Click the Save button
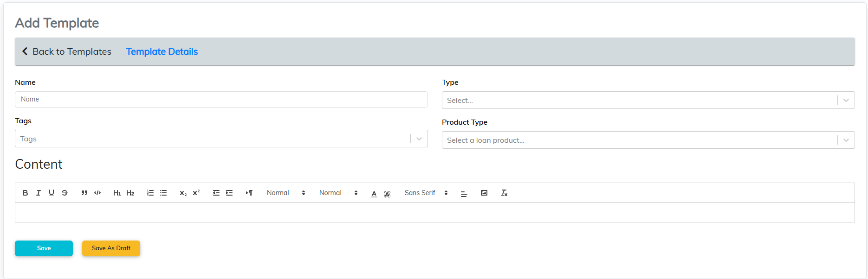The image size is (868, 279). (44, 248)
